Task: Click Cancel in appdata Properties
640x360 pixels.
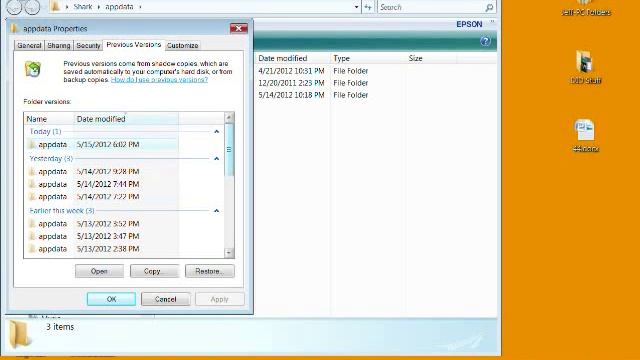Action: point(165,299)
